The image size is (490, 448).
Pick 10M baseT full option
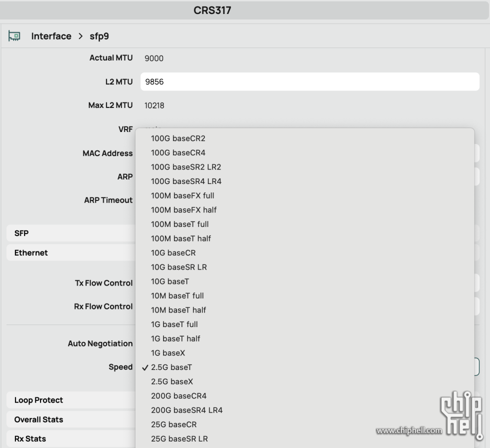pyautogui.click(x=177, y=296)
